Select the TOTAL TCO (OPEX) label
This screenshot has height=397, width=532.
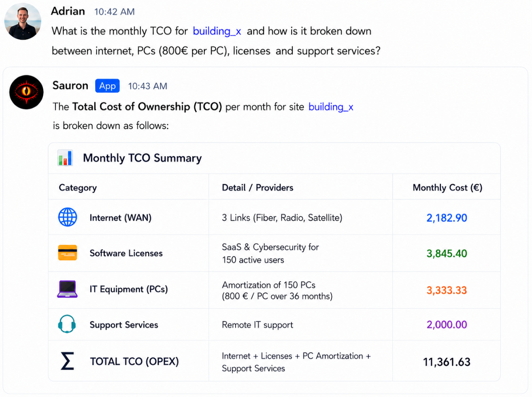pos(134,361)
